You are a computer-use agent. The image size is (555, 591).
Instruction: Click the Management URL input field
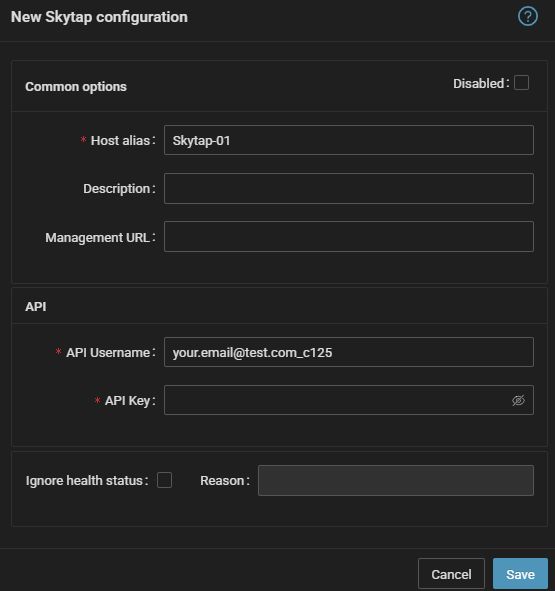point(349,237)
